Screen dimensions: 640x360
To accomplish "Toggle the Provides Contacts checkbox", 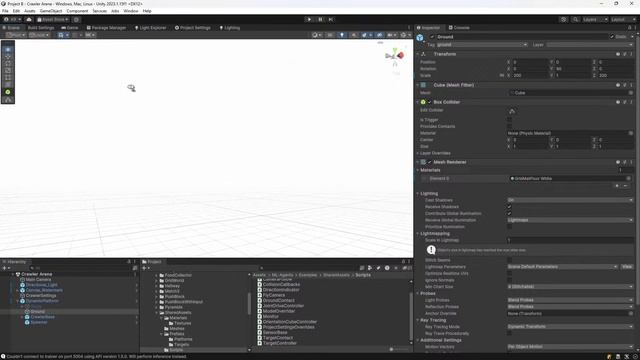I will tap(509, 127).
